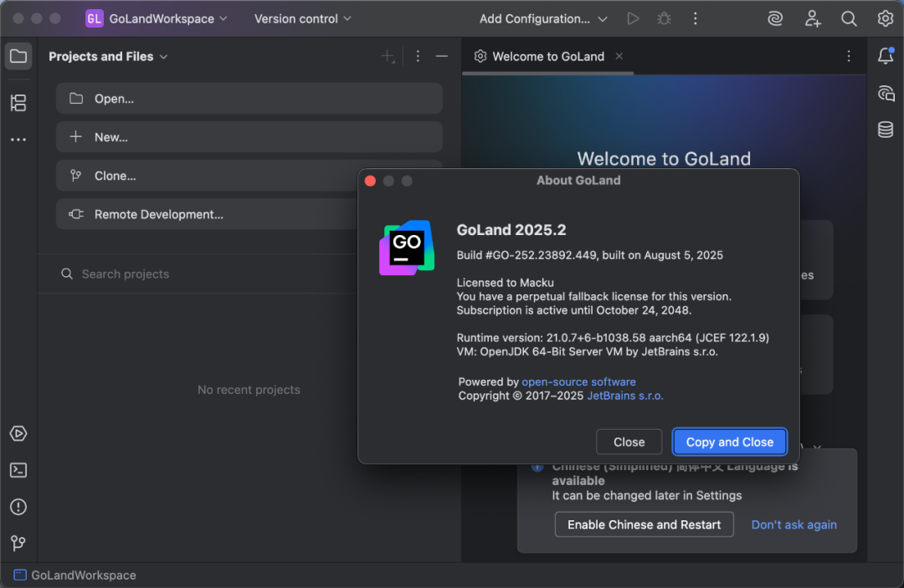Click the Remote Development... button

click(208, 214)
